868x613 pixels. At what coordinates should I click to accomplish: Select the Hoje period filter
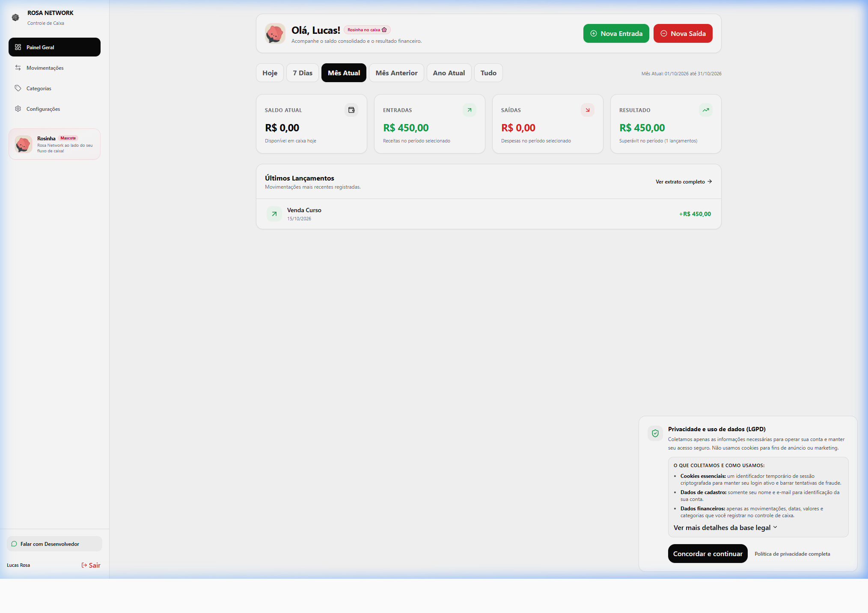coord(270,73)
